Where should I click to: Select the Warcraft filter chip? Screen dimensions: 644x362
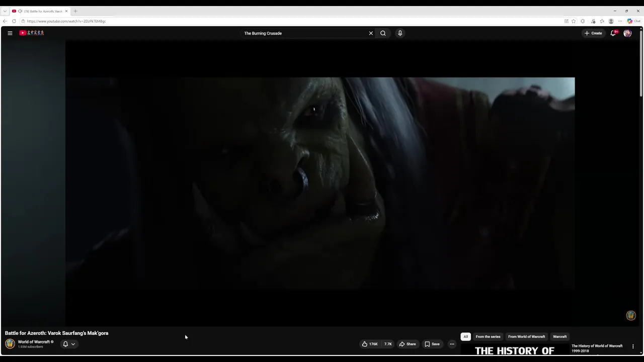click(x=559, y=337)
